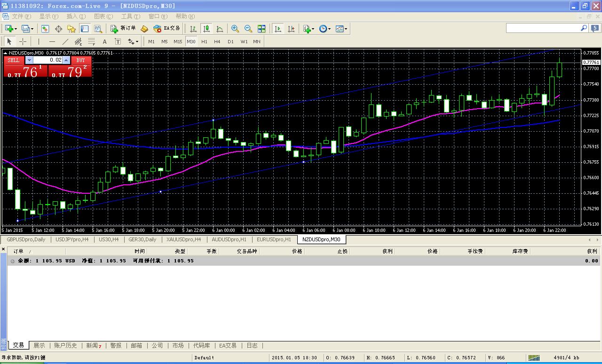This screenshot has height=364, width=602.
Task: Switch chart to bar chart
Action: pos(193,29)
